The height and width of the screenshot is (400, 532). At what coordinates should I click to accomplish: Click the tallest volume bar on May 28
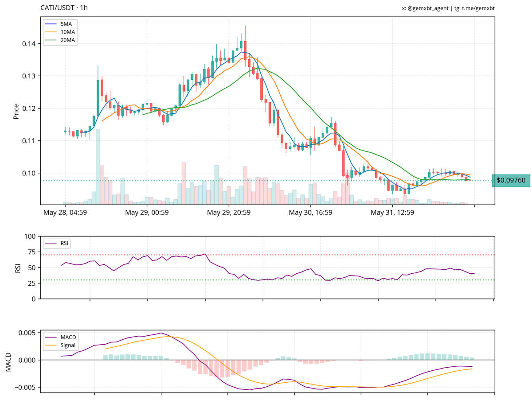pyautogui.click(x=98, y=167)
